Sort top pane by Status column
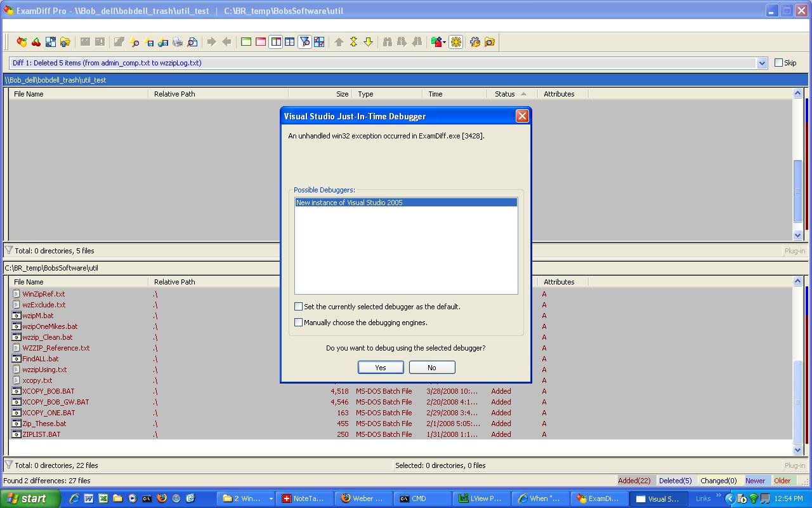Image resolution: width=812 pixels, height=508 pixels. pyautogui.click(x=512, y=94)
